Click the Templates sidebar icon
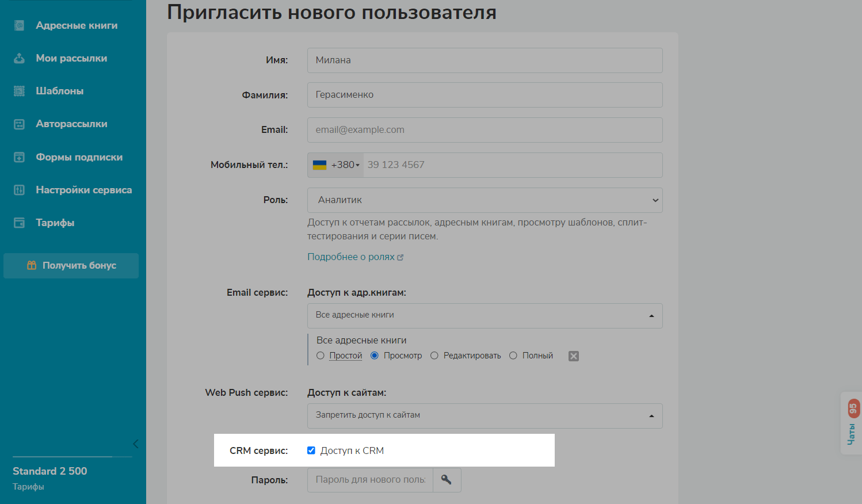The height and width of the screenshot is (504, 862). [19, 91]
